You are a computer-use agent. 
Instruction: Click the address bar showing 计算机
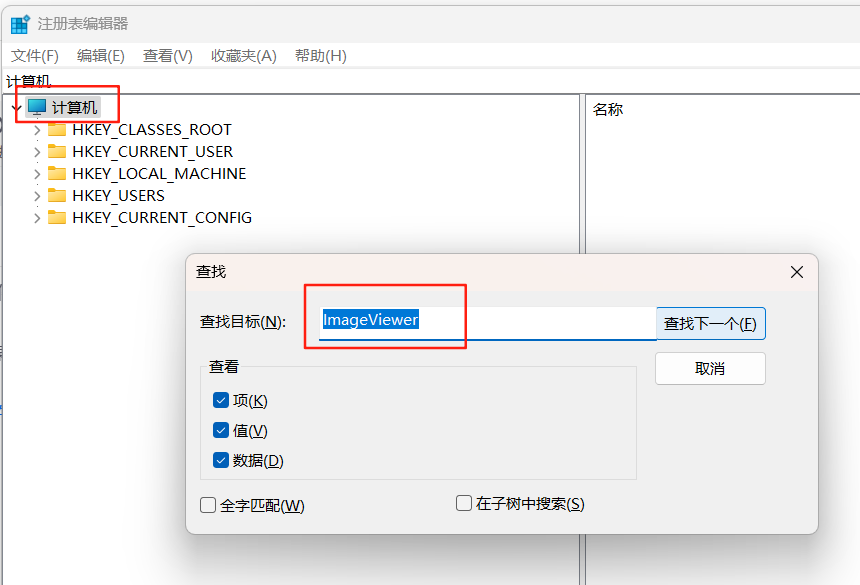pyautogui.click(x=432, y=81)
